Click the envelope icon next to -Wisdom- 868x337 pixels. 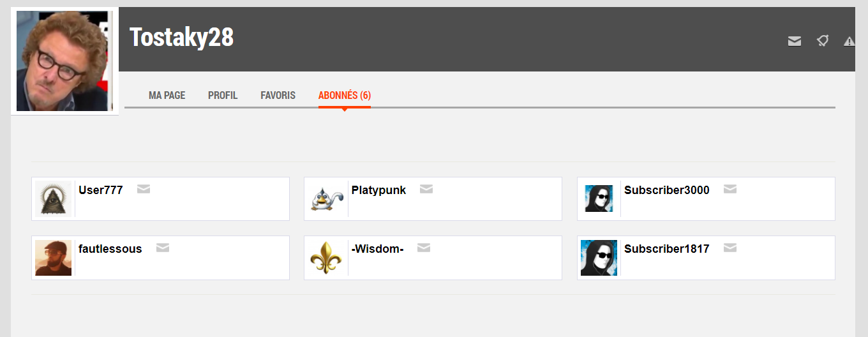pos(424,248)
